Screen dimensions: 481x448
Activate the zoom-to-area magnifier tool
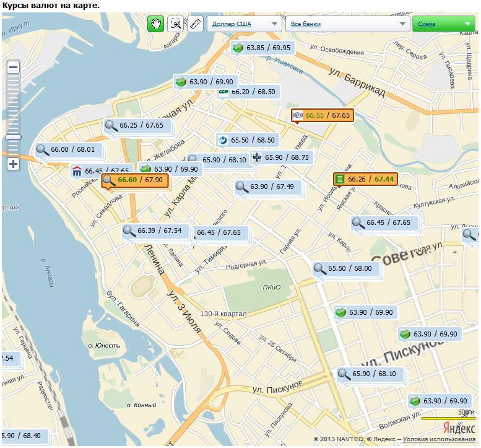(x=176, y=24)
